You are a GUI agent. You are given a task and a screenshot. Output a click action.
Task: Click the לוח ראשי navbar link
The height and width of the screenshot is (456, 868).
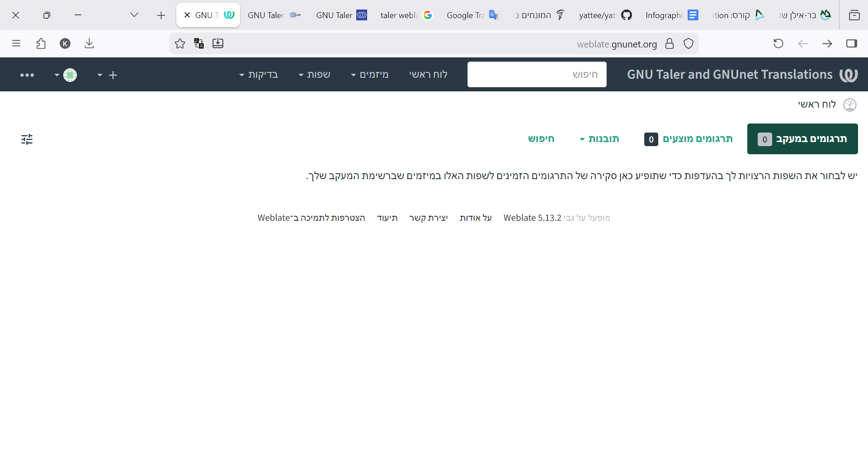[x=428, y=75]
